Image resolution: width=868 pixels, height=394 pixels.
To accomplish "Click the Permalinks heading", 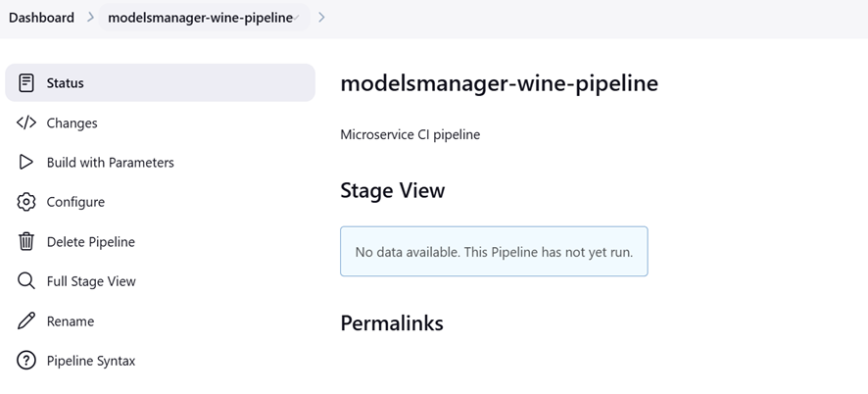I will tap(391, 322).
